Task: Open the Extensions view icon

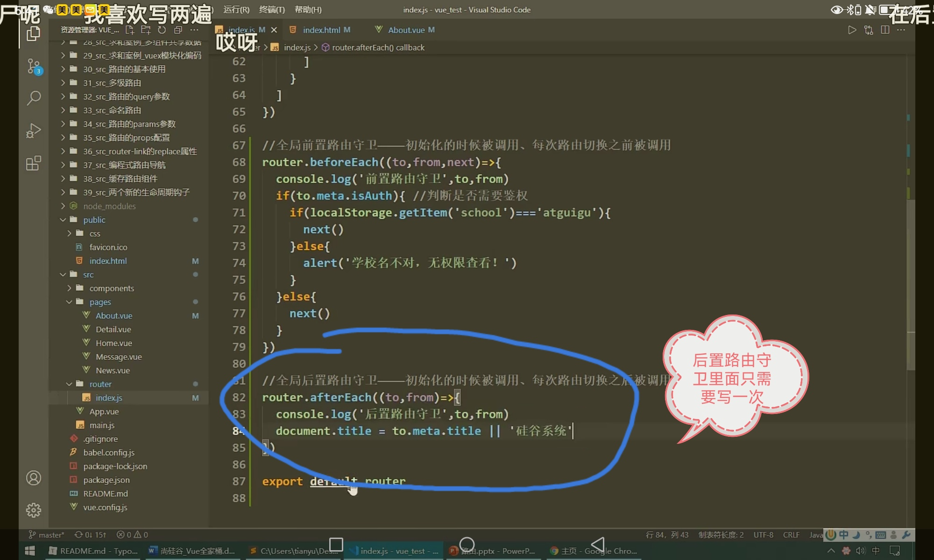Action: 33,163
